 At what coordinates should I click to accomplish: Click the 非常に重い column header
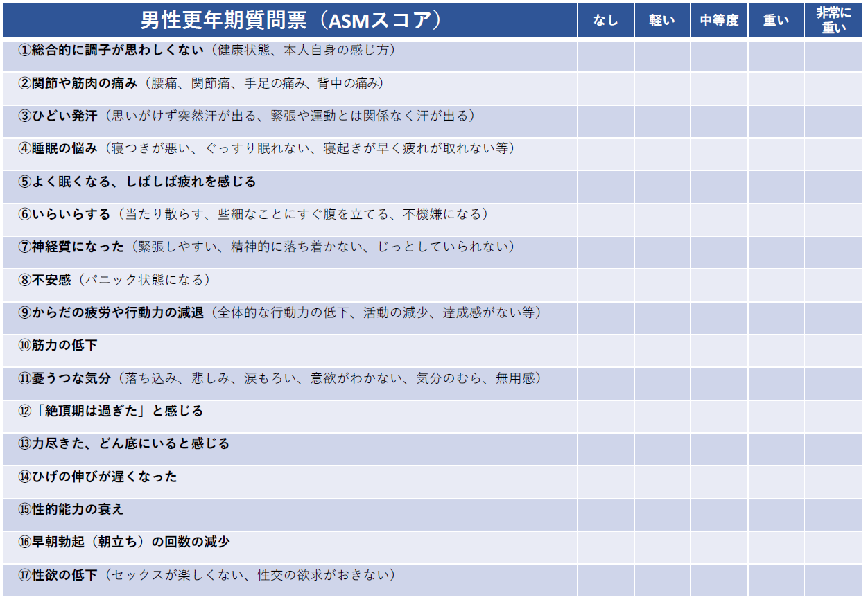coord(834,20)
